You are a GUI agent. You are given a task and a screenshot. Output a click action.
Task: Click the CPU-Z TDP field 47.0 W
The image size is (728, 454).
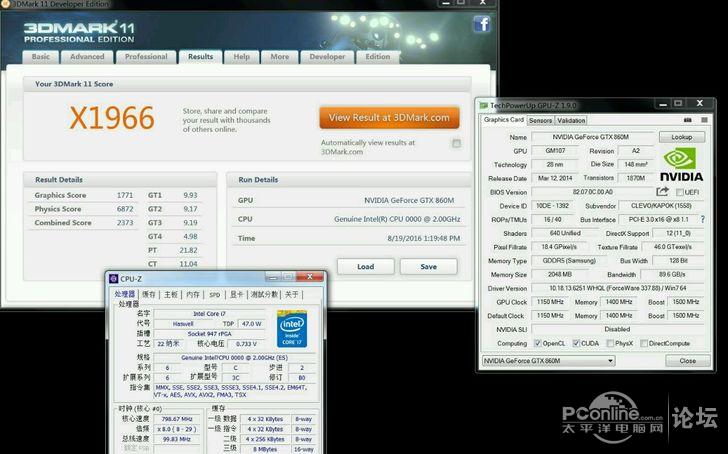[x=252, y=324]
